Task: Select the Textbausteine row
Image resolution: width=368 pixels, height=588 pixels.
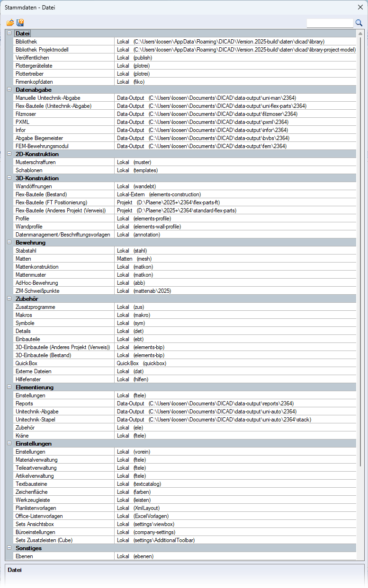Action: pyautogui.click(x=185, y=484)
